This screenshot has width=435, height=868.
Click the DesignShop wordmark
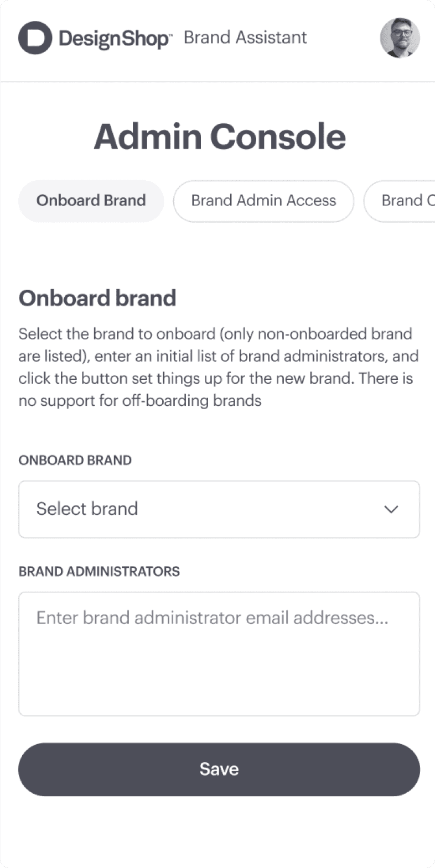coord(113,38)
